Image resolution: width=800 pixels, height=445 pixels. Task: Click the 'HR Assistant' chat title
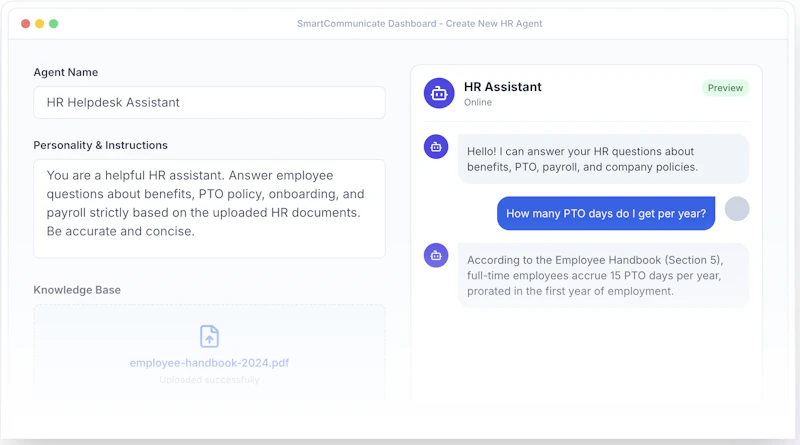pyautogui.click(x=503, y=87)
